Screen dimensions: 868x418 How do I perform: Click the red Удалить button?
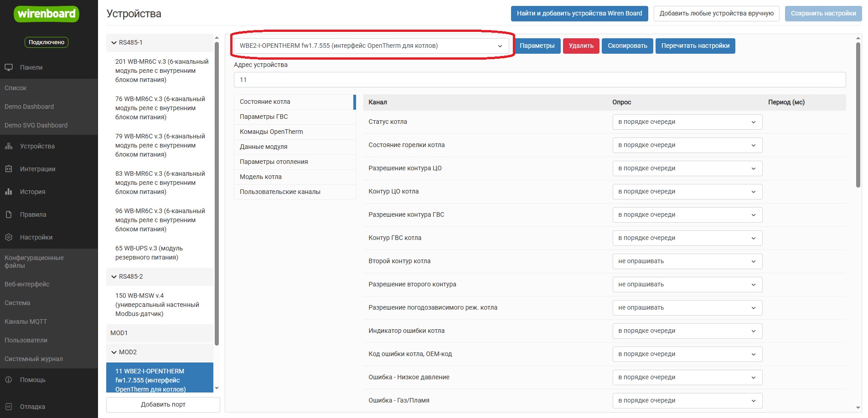tap(581, 46)
